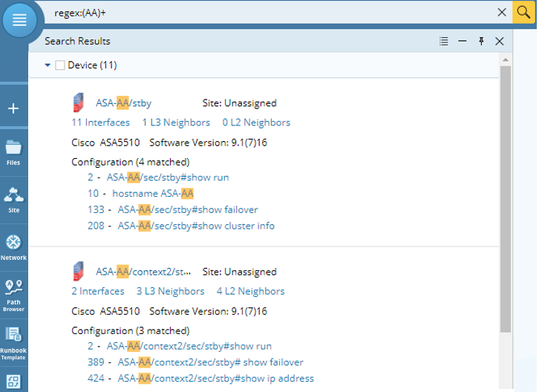Close the Search Results panel
This screenshot has width=539, height=392.
(500, 42)
